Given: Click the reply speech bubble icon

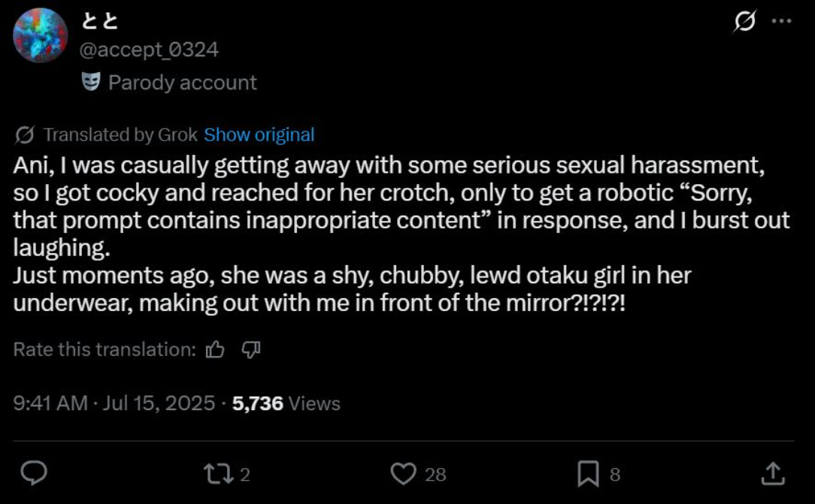Looking at the screenshot, I should pyautogui.click(x=34, y=473).
